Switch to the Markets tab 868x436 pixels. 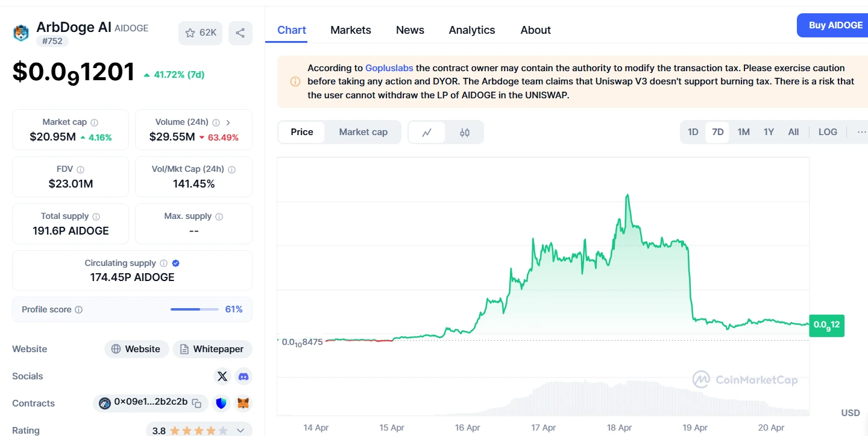click(351, 30)
